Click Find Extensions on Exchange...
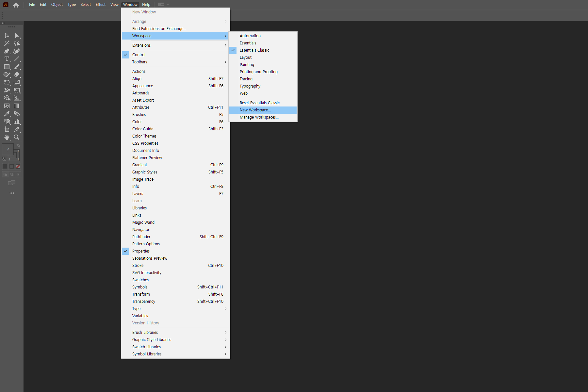Image resolution: width=588 pixels, height=392 pixels. coord(176,29)
